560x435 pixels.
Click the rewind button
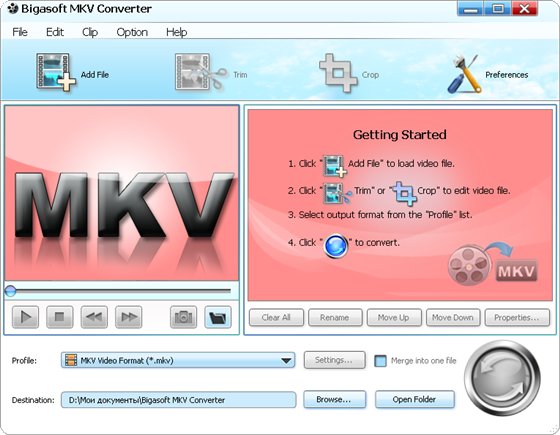pos(94,317)
